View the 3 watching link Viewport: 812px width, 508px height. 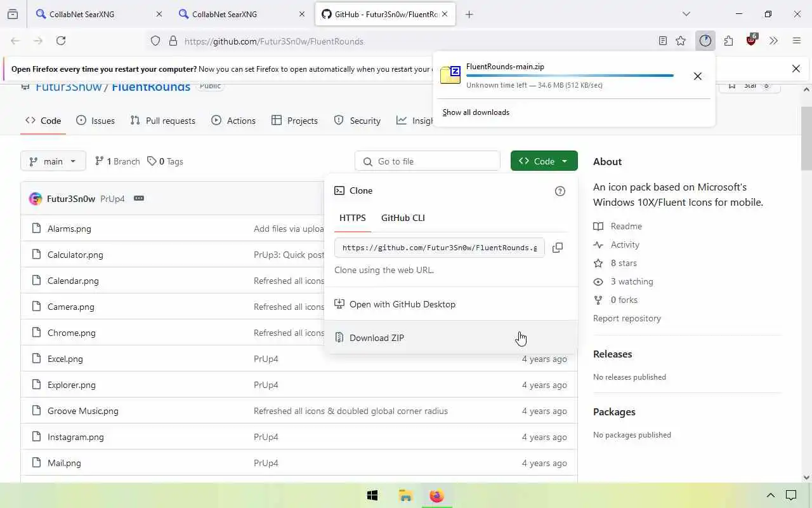pyautogui.click(x=623, y=281)
